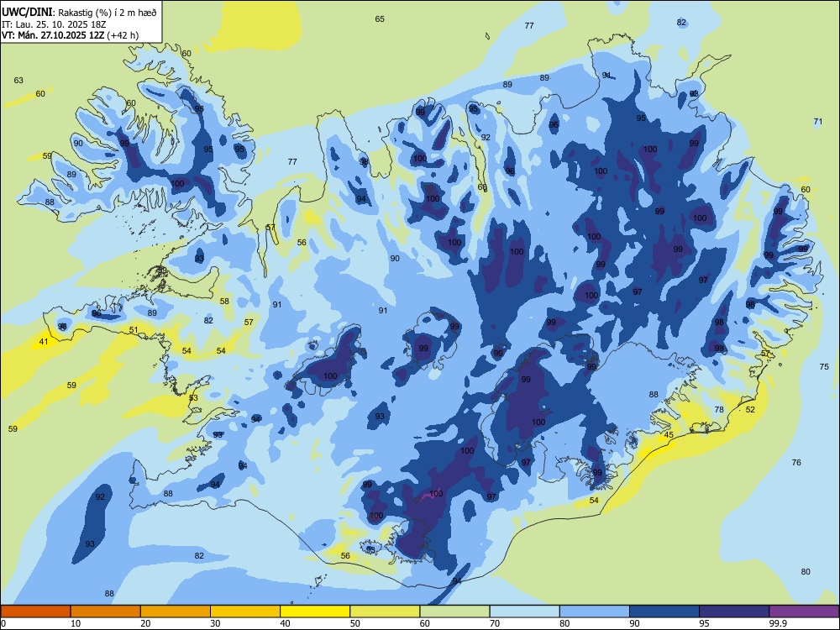Click the humidity value '45' on the map
Image resolution: width=840 pixels, height=630 pixels.
pyautogui.click(x=669, y=435)
